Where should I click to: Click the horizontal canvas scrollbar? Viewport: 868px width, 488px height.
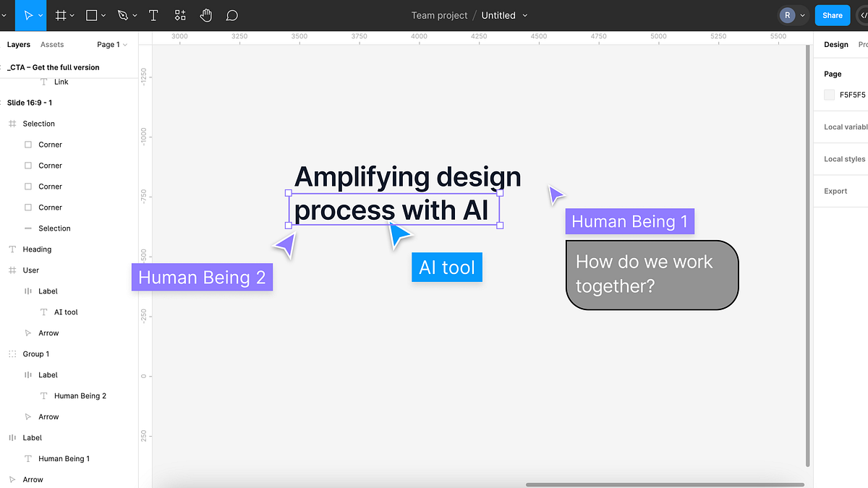pyautogui.click(x=665, y=483)
